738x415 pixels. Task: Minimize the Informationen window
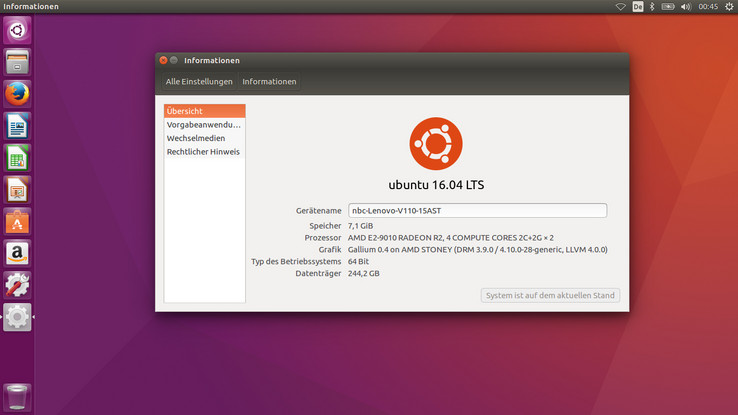point(174,60)
